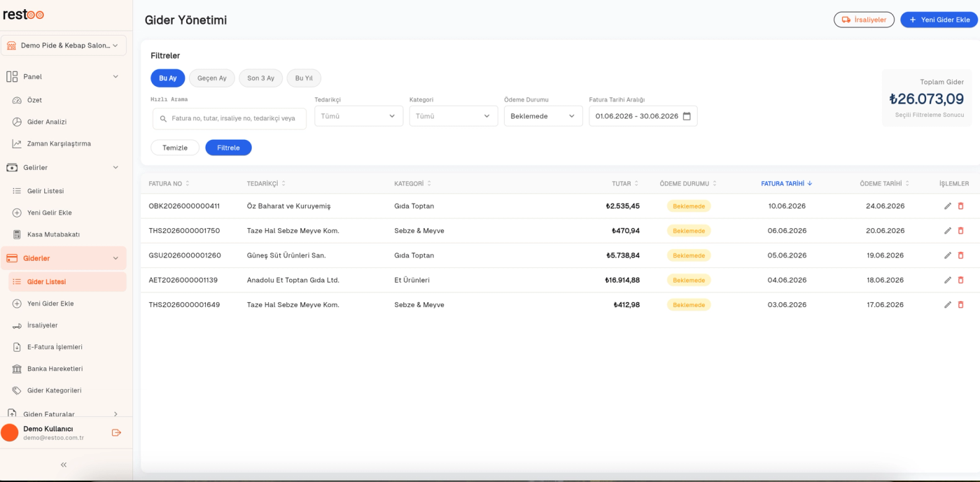Edit invoice THS2026000001750
This screenshot has width=980, height=482.
948,231
